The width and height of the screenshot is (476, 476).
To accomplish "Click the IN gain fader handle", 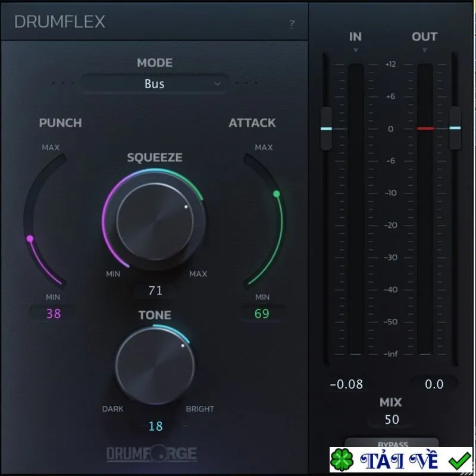I will coord(326,129).
